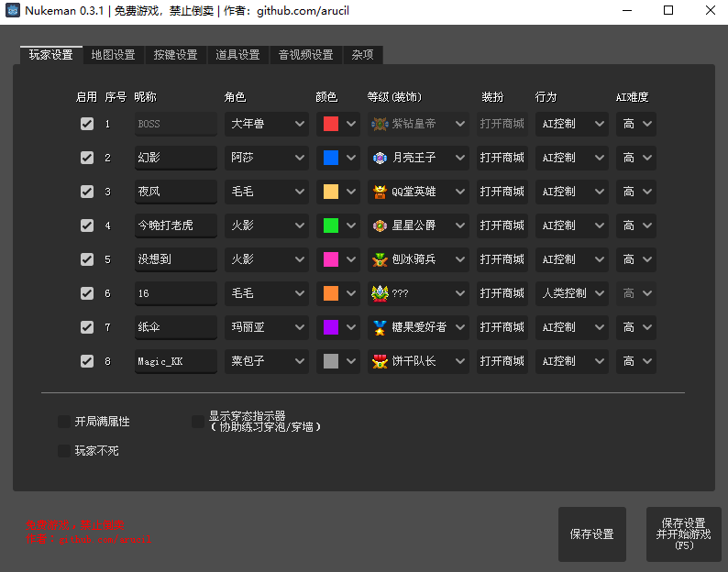The width and height of the screenshot is (728, 572).
Task: Open 打开商城 for Magic_KK
Action: pos(502,361)
